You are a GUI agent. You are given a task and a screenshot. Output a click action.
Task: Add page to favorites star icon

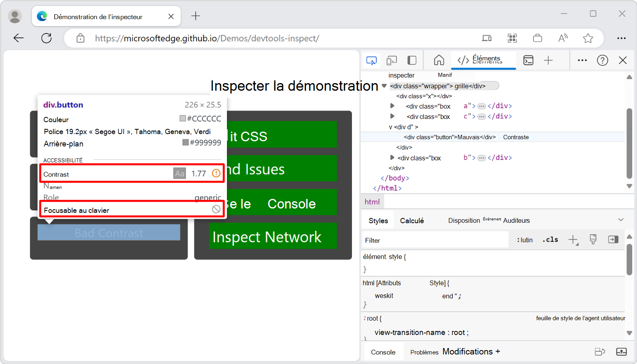[588, 38]
